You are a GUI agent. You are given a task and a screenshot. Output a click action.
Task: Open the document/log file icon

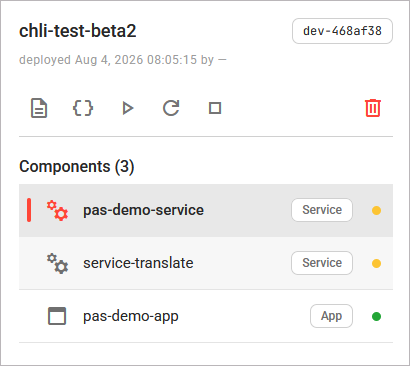[39, 108]
